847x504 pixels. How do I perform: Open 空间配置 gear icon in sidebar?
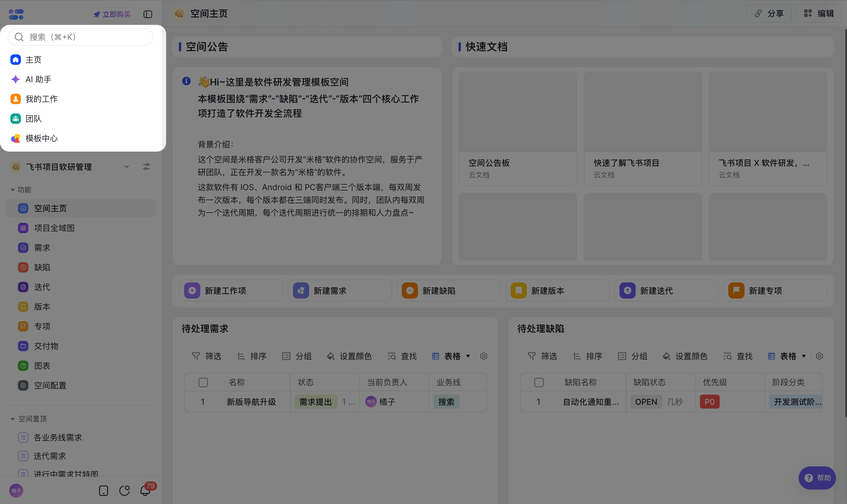tap(23, 386)
